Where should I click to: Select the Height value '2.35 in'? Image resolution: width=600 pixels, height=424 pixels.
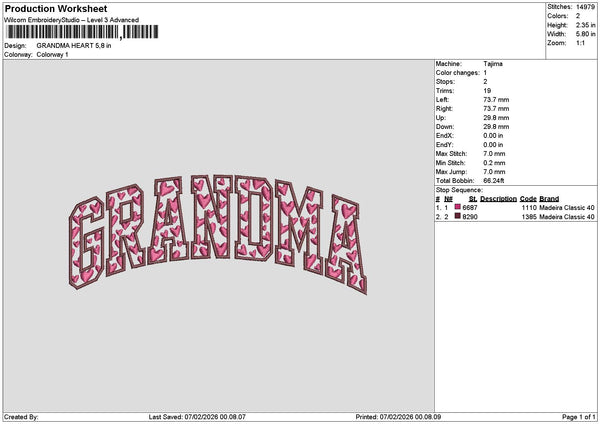(x=585, y=25)
